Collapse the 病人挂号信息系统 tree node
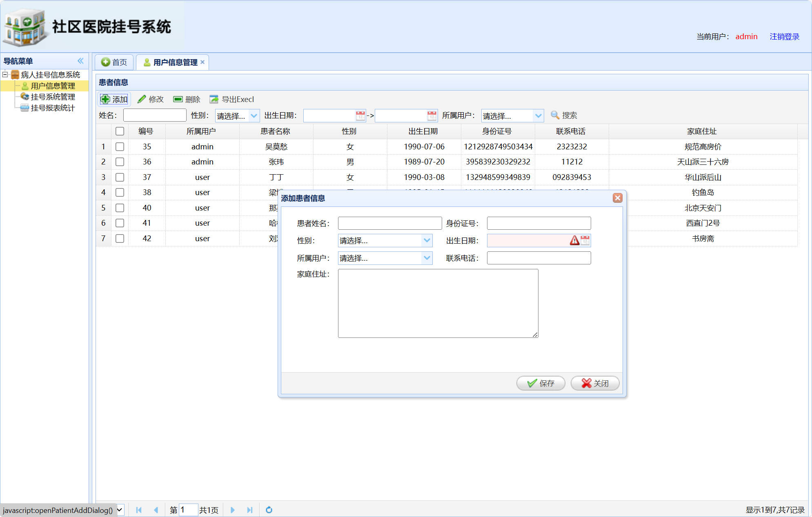 click(x=5, y=74)
